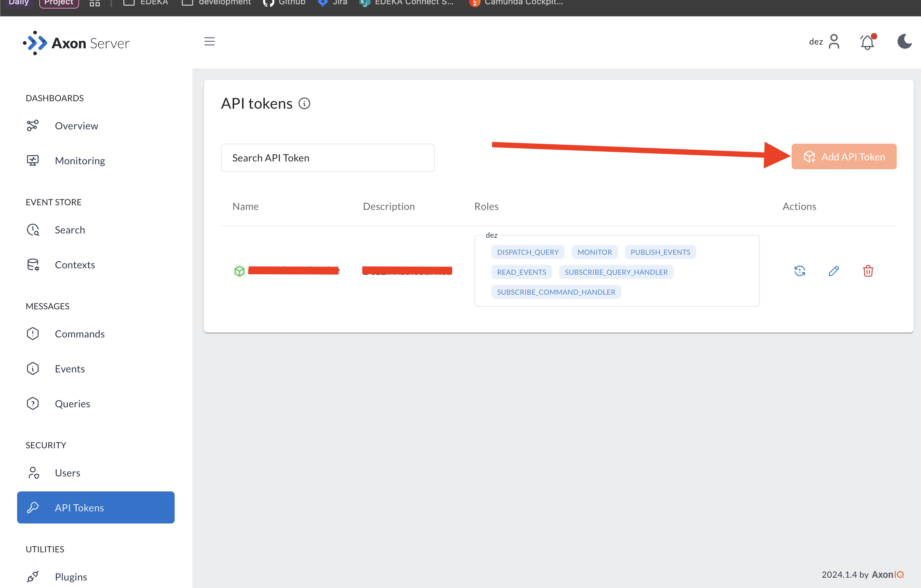Open Event Store Search
921x588 pixels.
tap(70, 230)
